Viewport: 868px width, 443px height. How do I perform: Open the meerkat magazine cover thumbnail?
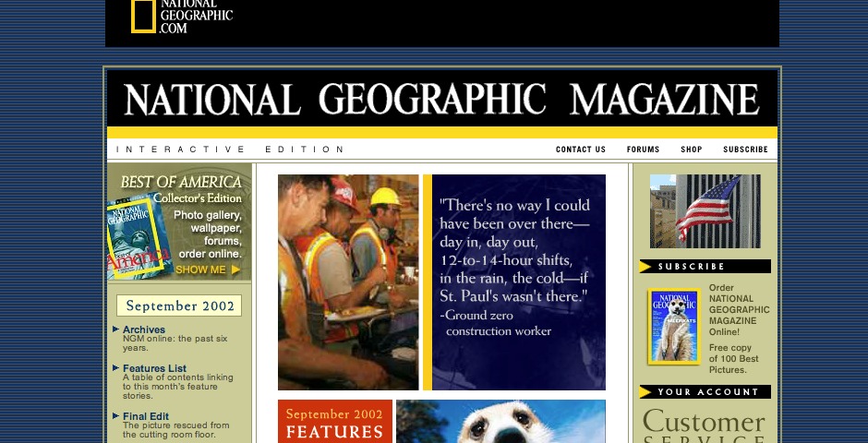click(x=674, y=327)
